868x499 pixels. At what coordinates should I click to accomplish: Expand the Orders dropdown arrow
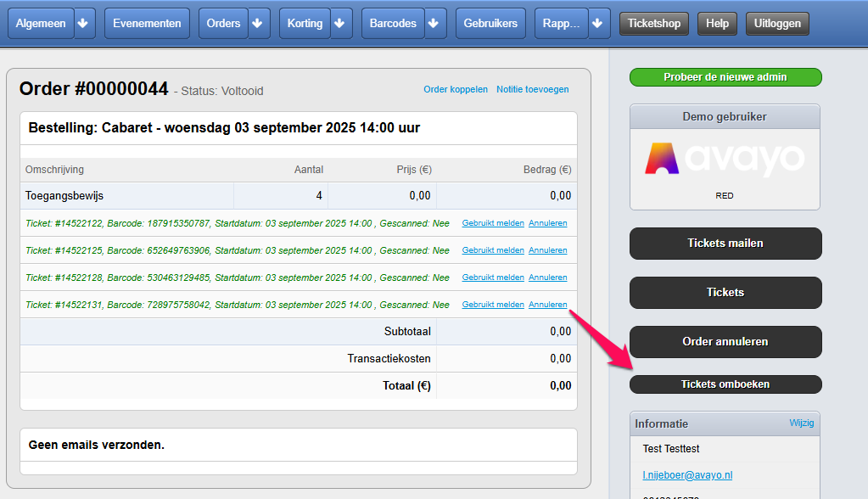tap(258, 23)
